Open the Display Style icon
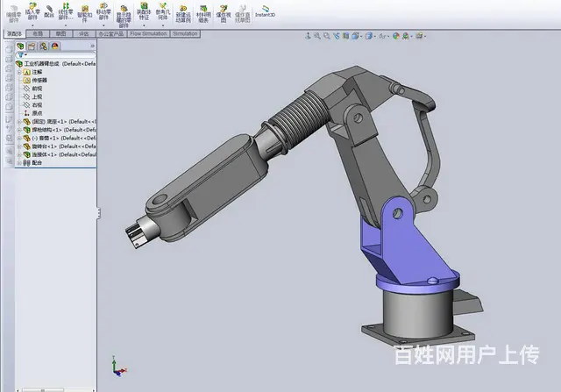The image size is (561, 392). [369, 36]
